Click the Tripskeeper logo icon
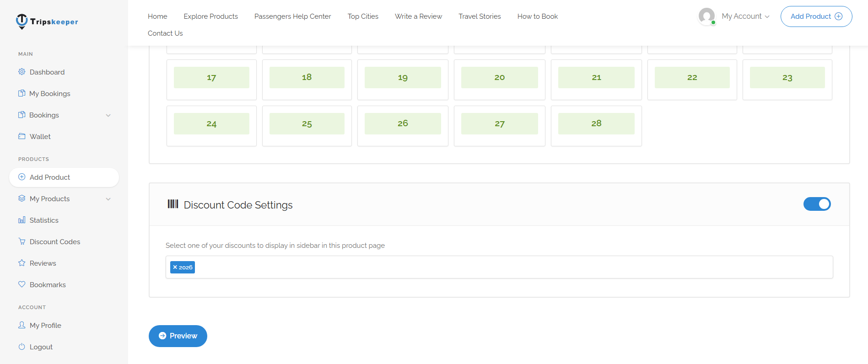The width and height of the screenshot is (868, 364). coord(22,21)
